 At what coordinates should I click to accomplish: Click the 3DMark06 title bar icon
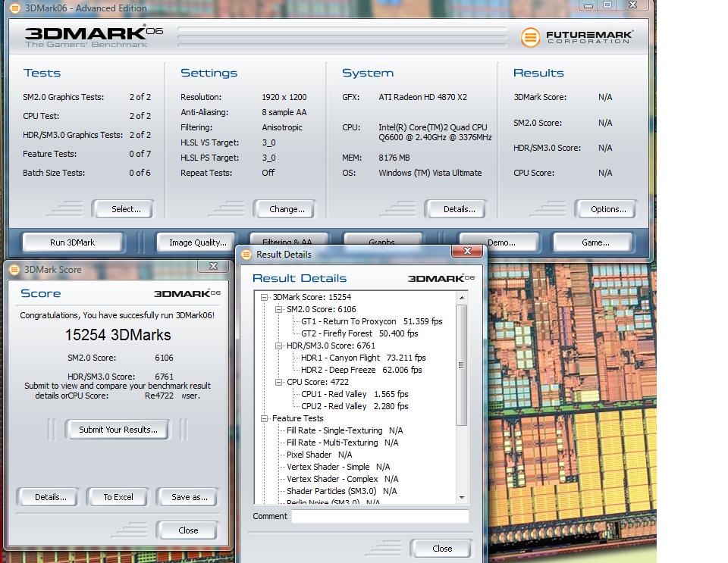click(x=14, y=8)
